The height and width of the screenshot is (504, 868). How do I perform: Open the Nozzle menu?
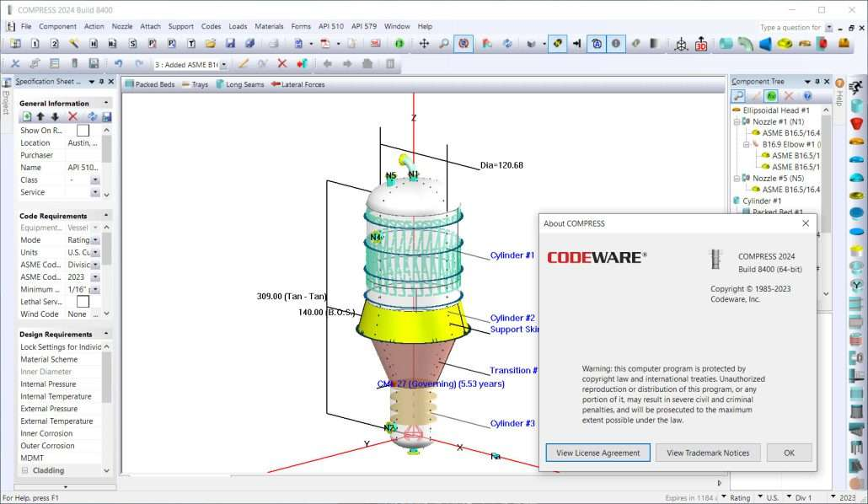[x=122, y=26]
